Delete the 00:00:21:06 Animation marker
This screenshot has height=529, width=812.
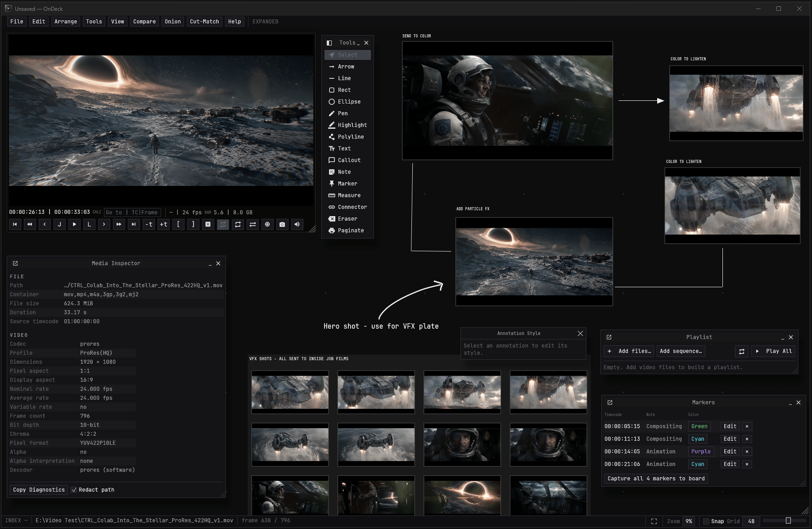point(747,464)
